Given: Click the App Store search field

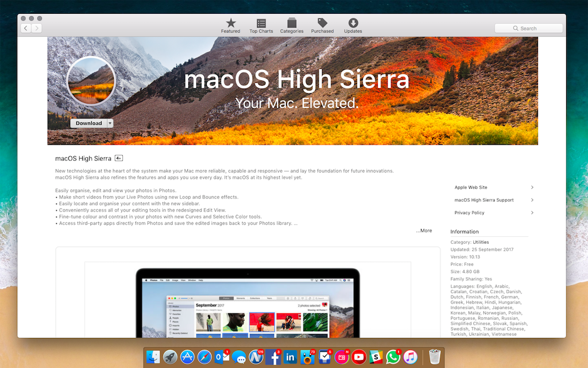Looking at the screenshot, I should [x=528, y=28].
